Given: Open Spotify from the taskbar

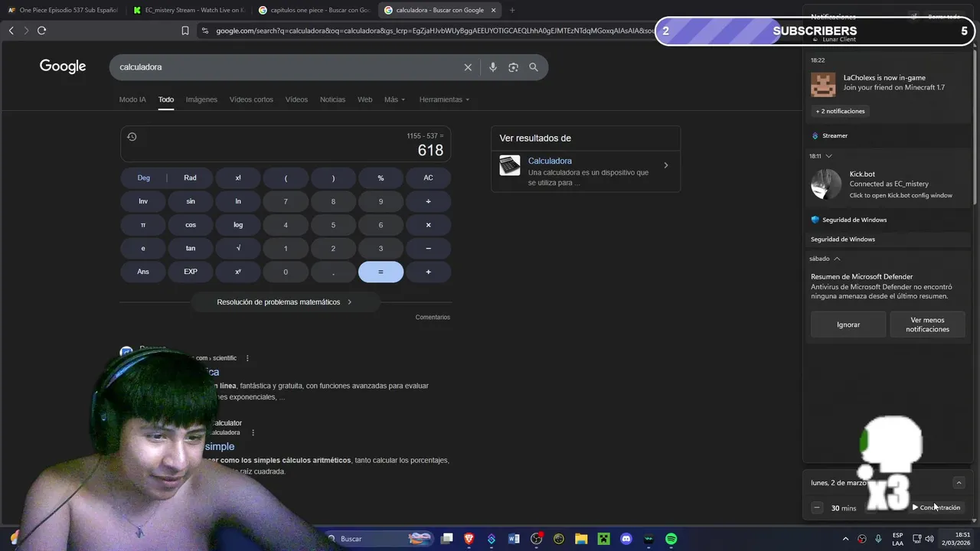Looking at the screenshot, I should 671,539.
